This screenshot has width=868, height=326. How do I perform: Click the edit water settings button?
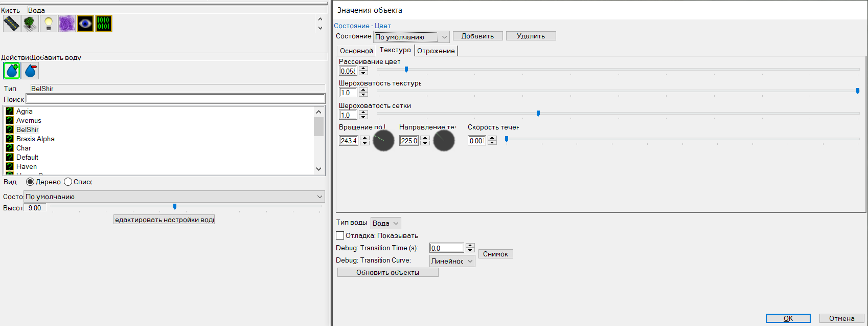164,220
